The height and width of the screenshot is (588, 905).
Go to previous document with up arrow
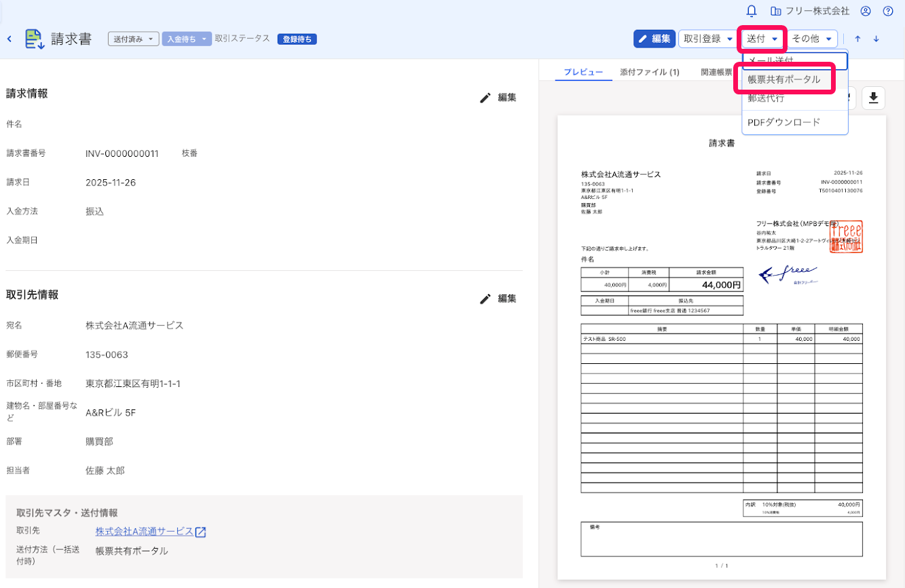857,39
